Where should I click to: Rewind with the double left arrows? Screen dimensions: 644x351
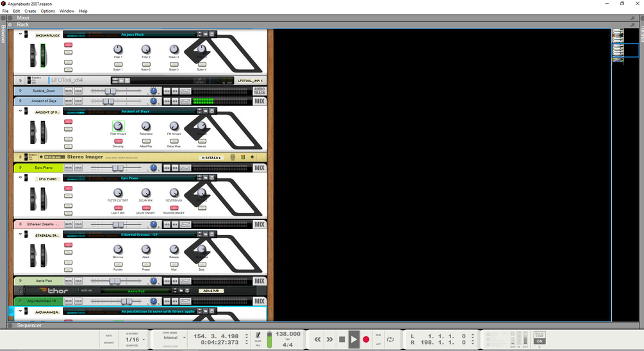(x=317, y=339)
